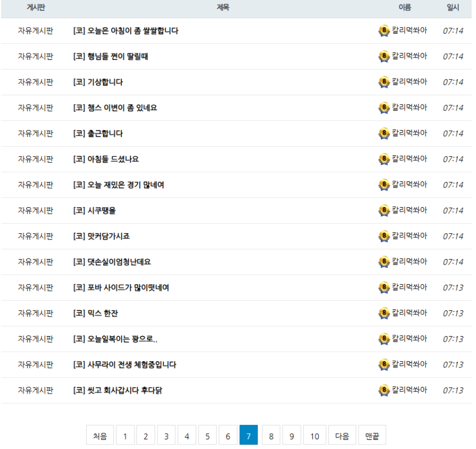This screenshot has height=449, width=476.
Task: Go to page 2
Action: pos(146,436)
